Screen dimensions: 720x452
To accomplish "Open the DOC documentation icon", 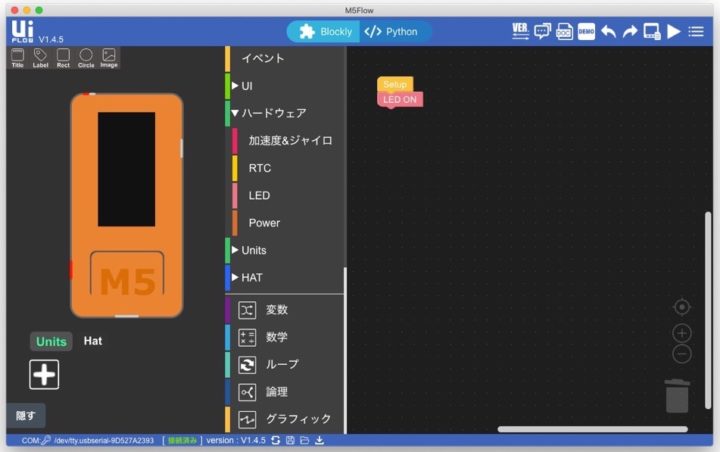I will pos(564,31).
